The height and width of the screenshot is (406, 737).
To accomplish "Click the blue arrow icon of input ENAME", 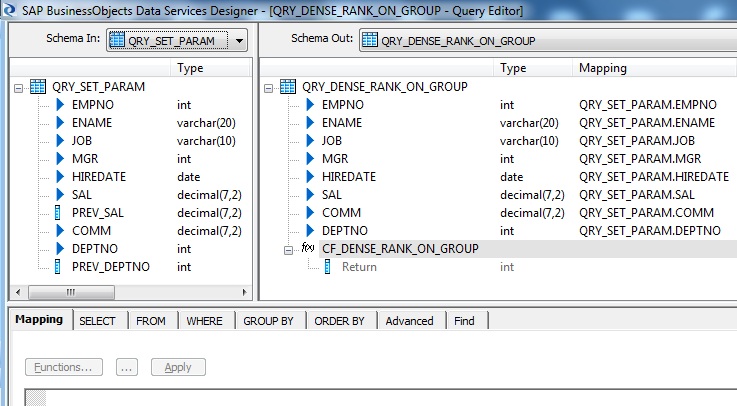I will coord(60,123).
